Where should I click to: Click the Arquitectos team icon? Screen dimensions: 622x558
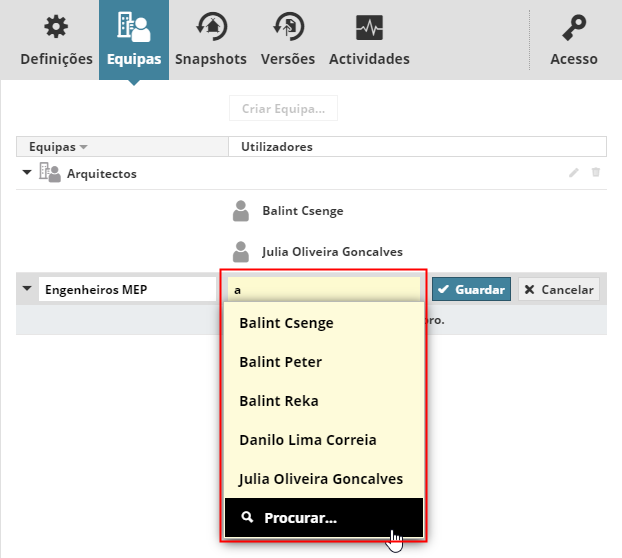coord(50,173)
